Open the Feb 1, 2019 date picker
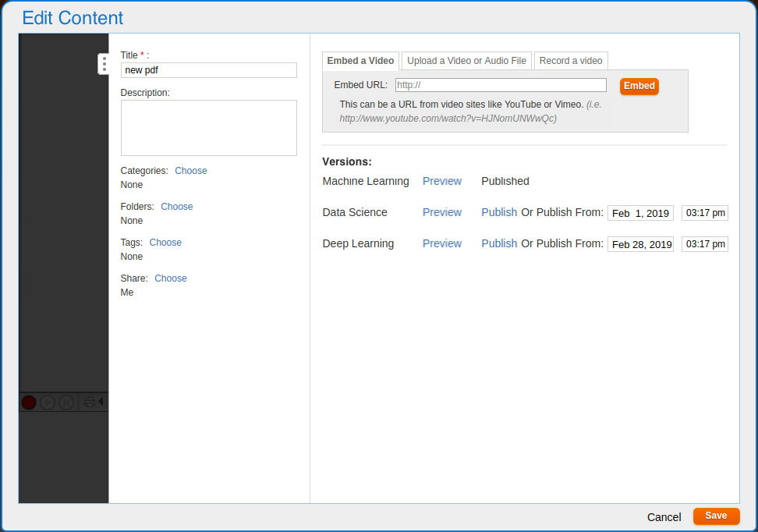 point(640,213)
